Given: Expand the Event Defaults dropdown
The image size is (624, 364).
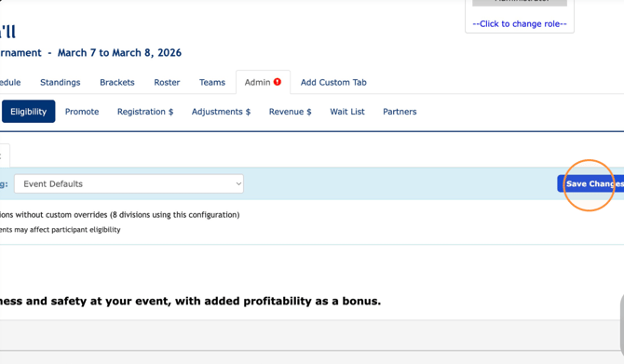Looking at the screenshot, I should (x=129, y=183).
